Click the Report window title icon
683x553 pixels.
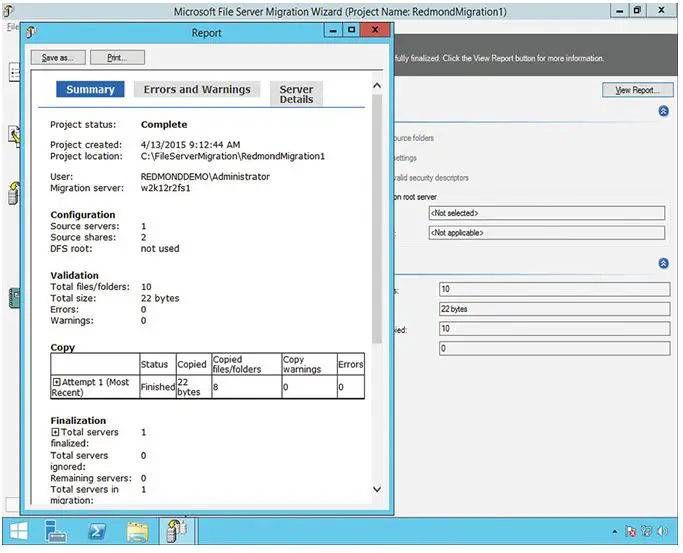click(31, 32)
